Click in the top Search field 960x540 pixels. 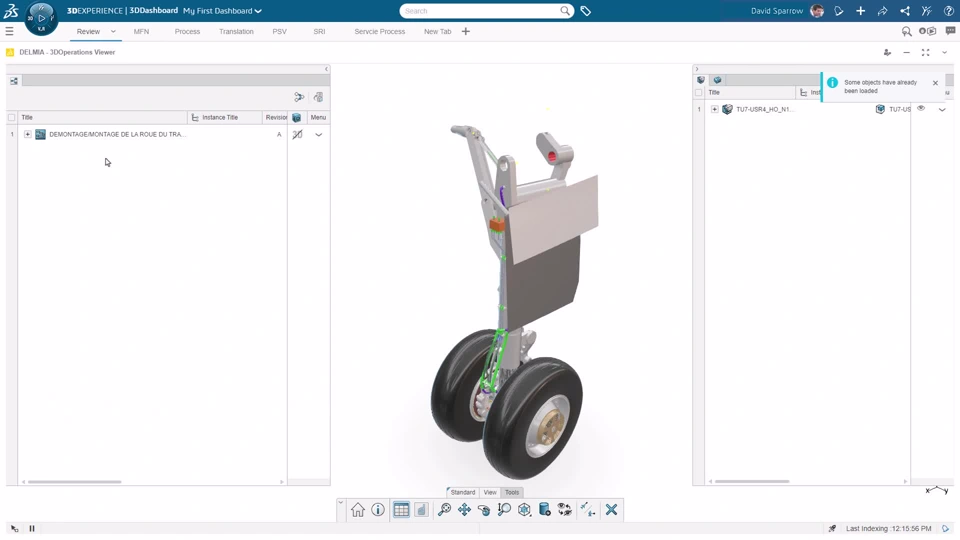(x=480, y=11)
